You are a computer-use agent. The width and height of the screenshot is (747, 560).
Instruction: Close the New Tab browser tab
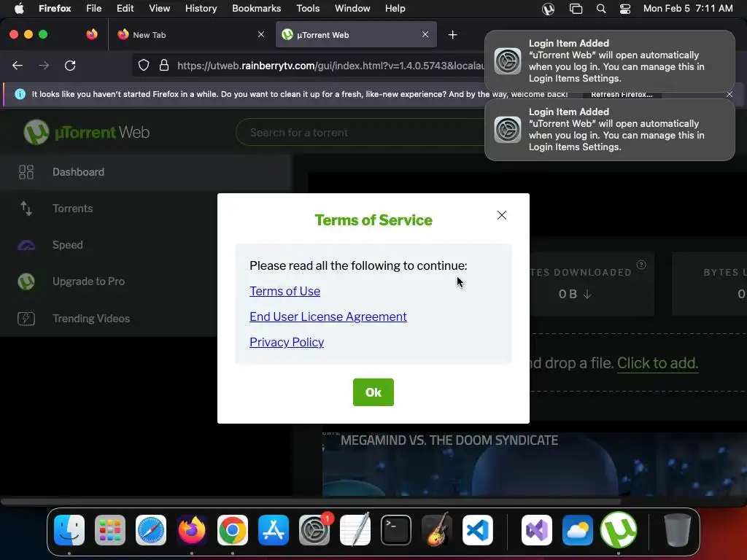(261, 34)
